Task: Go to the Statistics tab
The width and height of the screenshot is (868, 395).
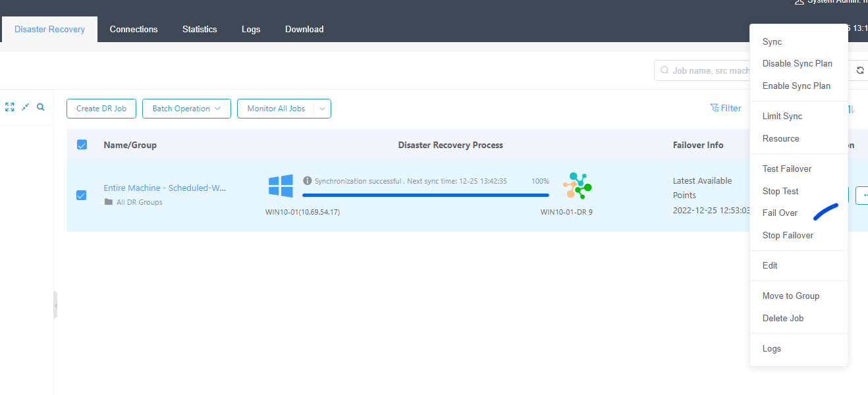Action: pyautogui.click(x=200, y=29)
